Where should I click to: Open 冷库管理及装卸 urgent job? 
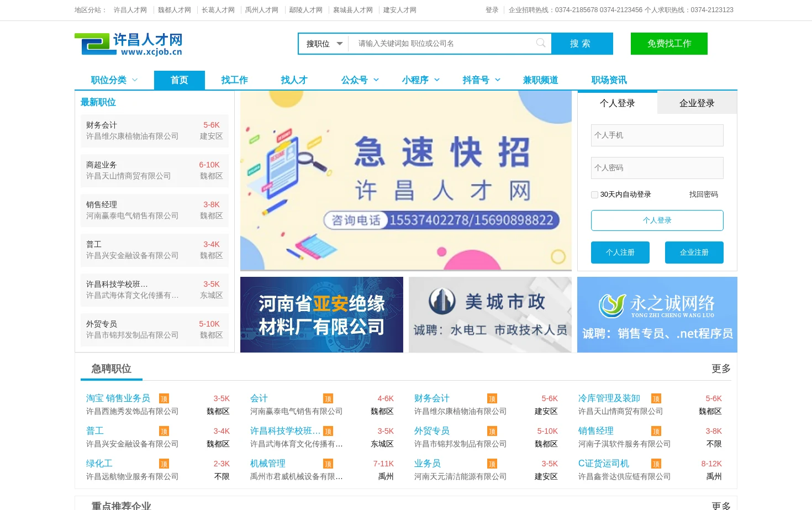click(609, 398)
